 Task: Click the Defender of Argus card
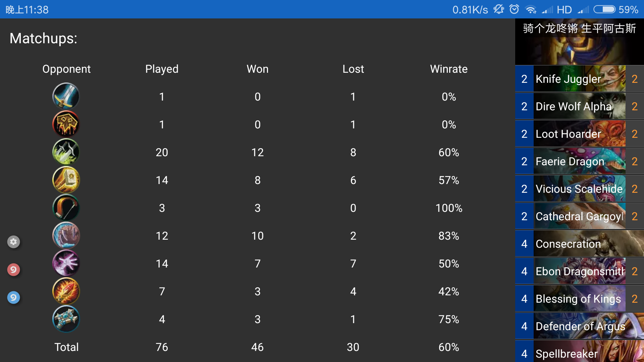click(x=579, y=326)
